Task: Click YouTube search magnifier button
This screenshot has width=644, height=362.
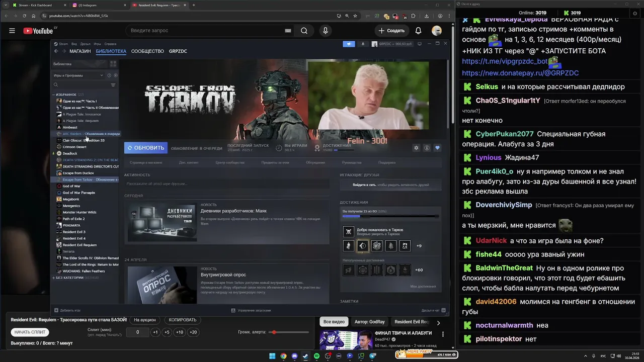Action: click(x=304, y=31)
